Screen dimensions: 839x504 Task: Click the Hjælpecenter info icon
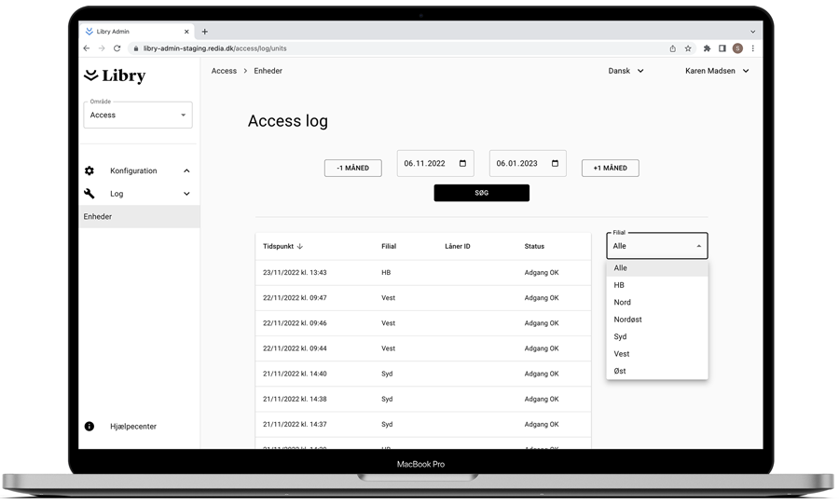click(89, 427)
